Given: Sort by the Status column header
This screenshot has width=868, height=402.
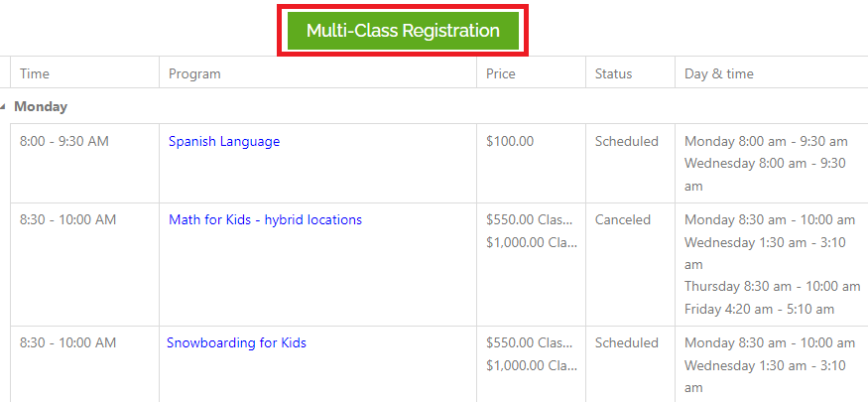Looking at the screenshot, I should click(613, 73).
